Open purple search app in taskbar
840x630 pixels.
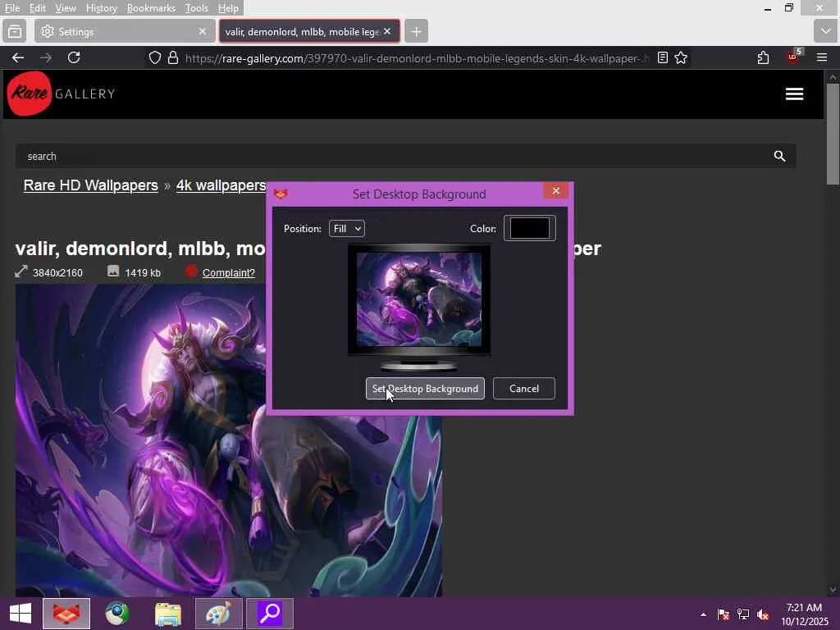[270, 614]
